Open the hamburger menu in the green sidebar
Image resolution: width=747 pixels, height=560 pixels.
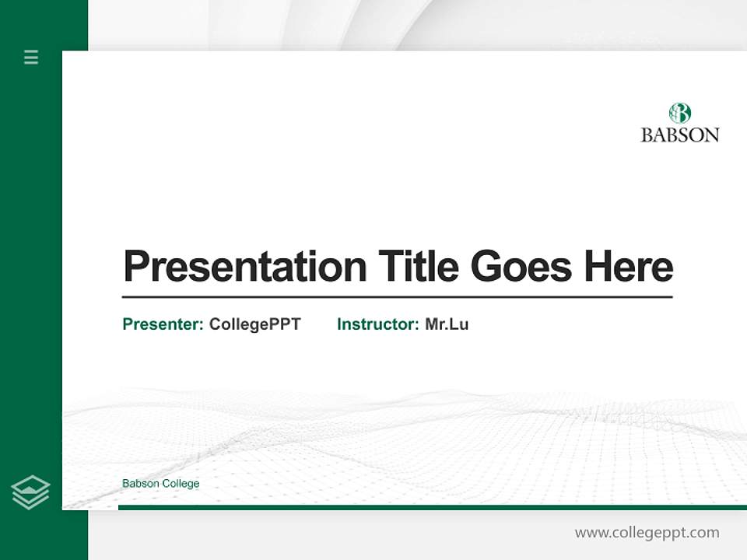30,58
